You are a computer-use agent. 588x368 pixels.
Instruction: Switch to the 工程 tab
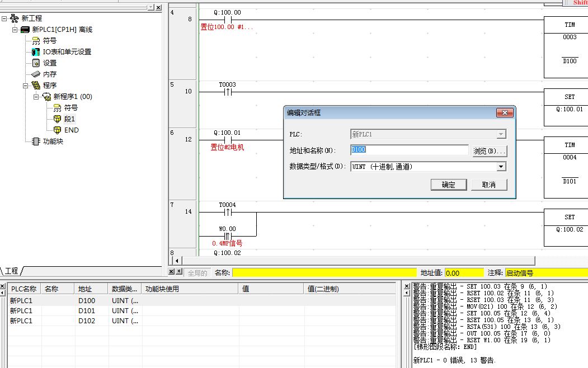click(x=12, y=271)
